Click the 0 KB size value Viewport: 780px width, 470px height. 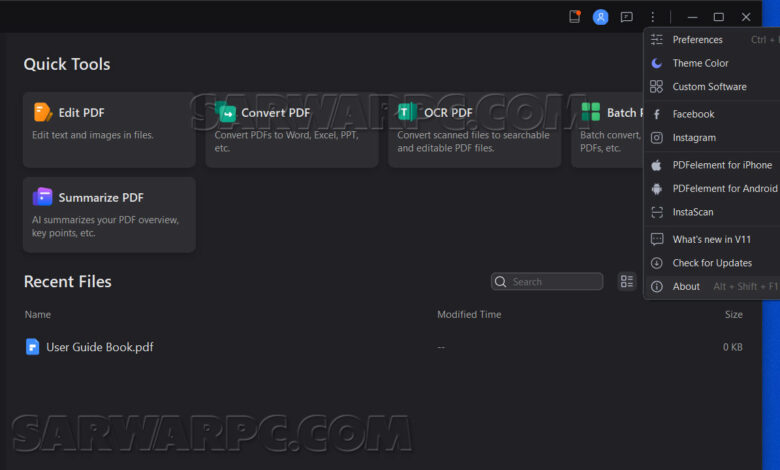coord(733,347)
